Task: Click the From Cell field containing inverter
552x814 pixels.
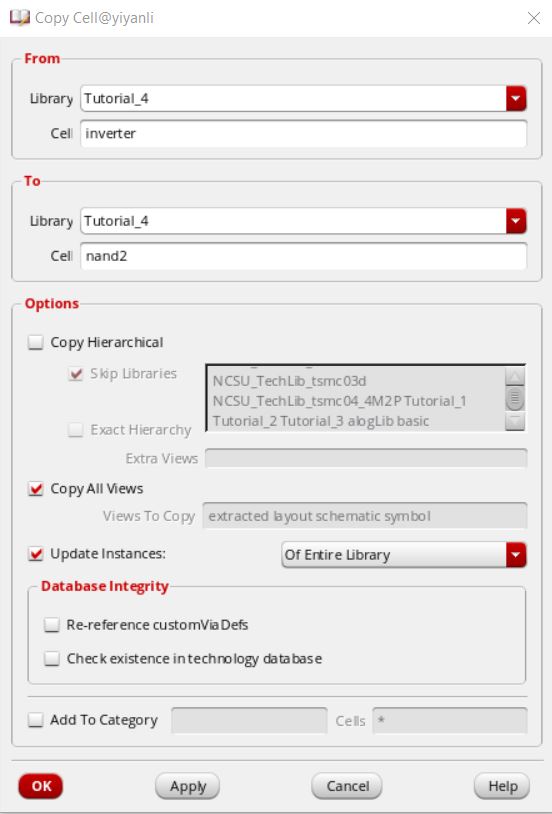Action: pos(304,133)
